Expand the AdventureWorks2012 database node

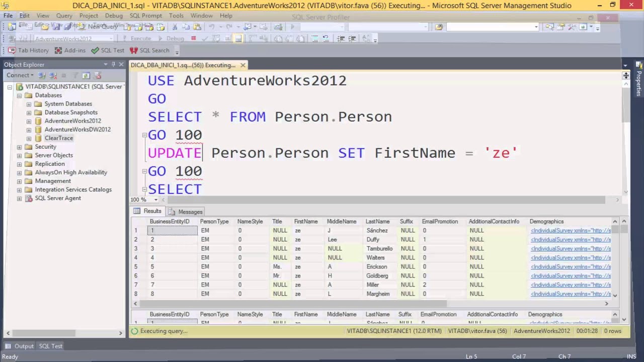coord(29,121)
